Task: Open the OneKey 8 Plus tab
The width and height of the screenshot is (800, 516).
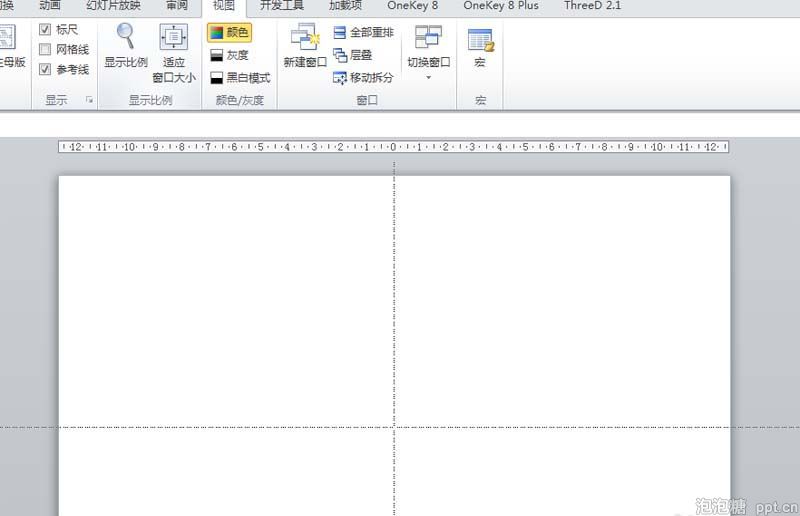Action: 500,6
